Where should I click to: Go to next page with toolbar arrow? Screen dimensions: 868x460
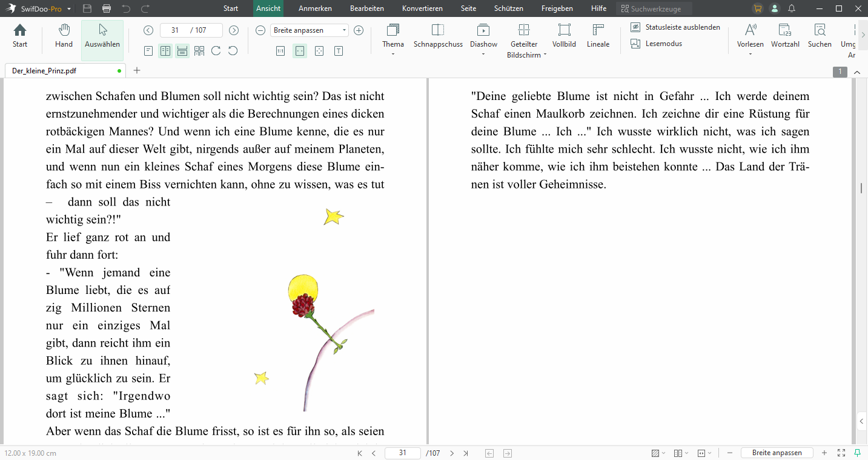tap(234, 30)
